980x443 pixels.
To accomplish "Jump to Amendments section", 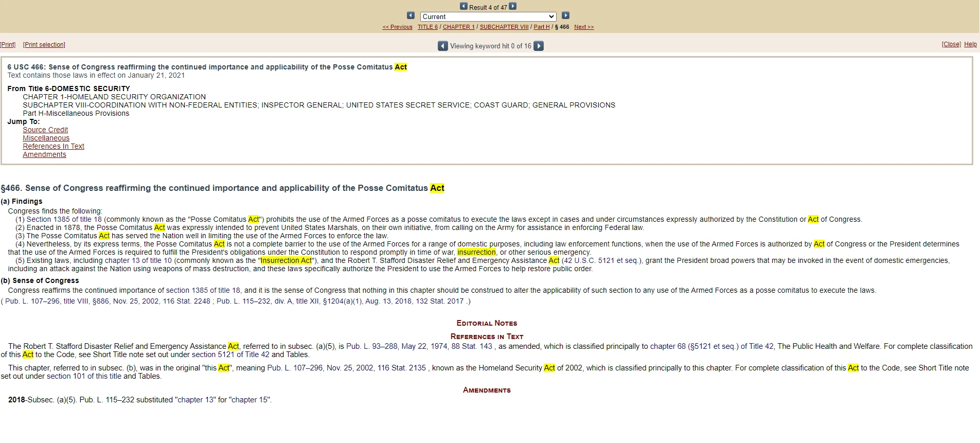I will [x=44, y=154].
